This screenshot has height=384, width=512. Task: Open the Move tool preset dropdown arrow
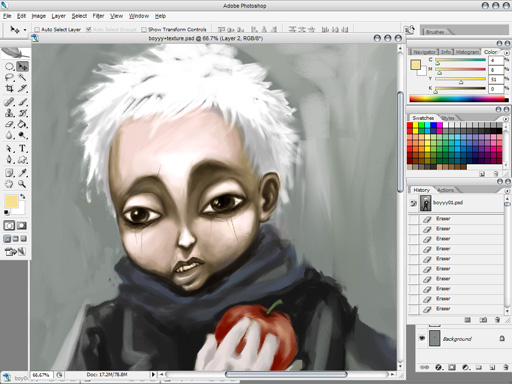click(25, 30)
